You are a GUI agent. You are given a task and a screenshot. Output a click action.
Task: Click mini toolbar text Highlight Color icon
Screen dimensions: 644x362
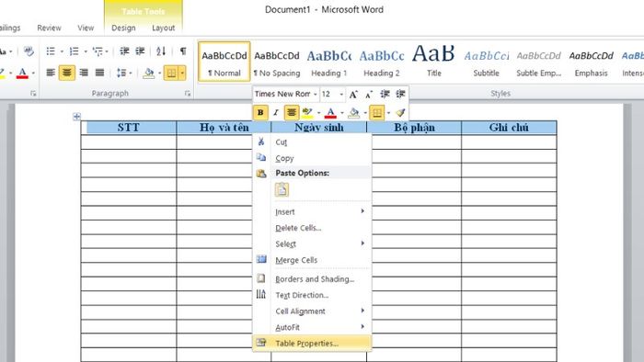click(x=307, y=112)
